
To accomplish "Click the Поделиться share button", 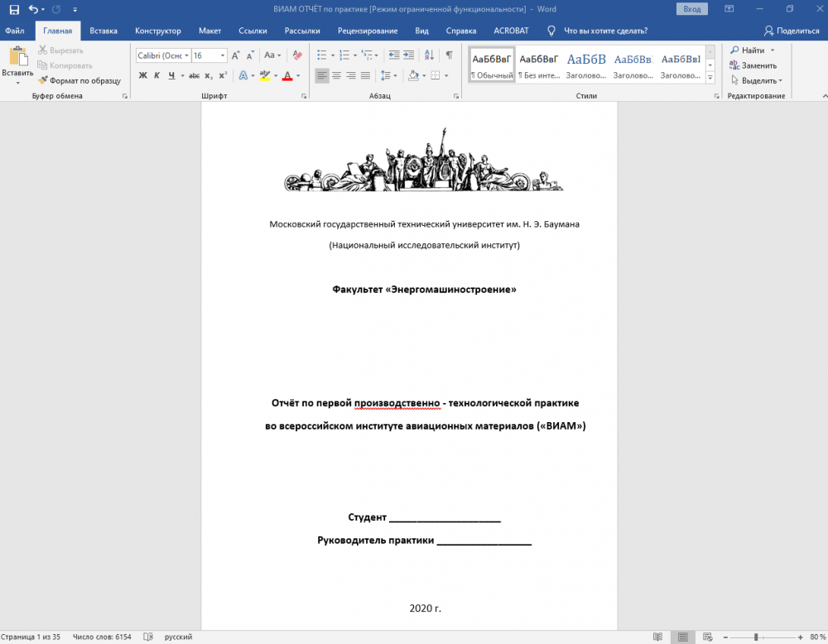I will (x=792, y=31).
